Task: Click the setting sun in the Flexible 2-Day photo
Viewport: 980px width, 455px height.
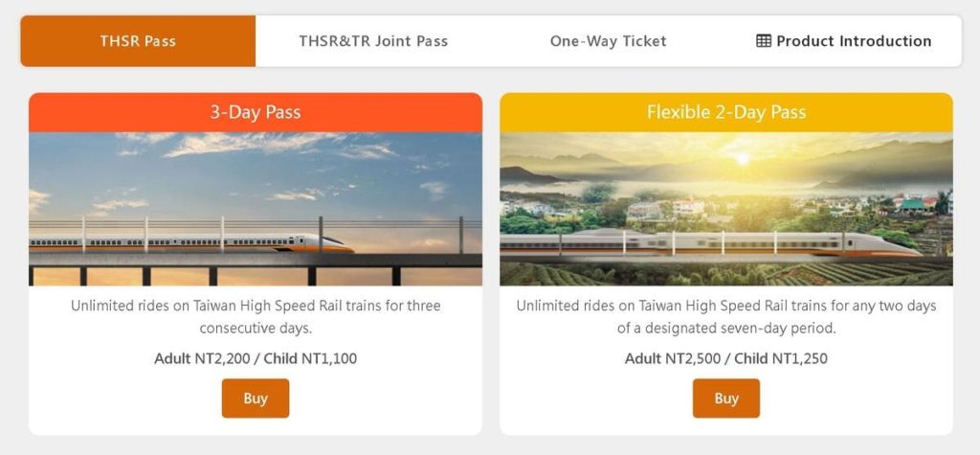Action: pos(740,159)
